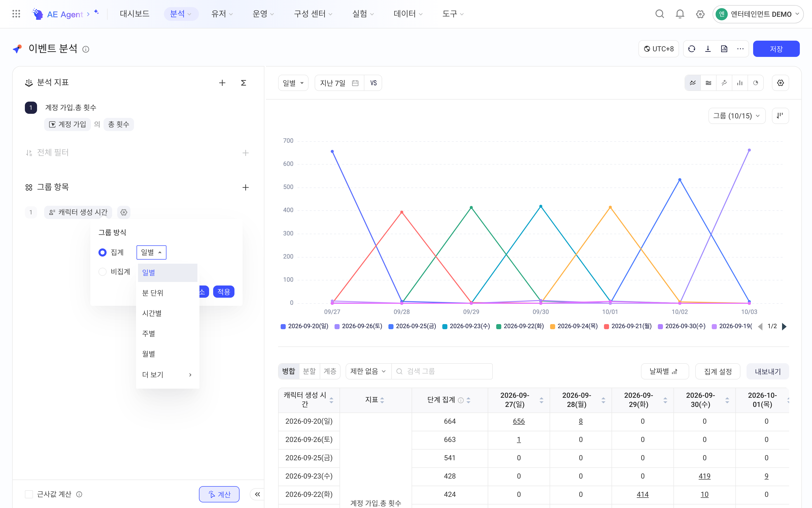Choose 분 단위 from the dropdown list
Screen dimensions: 812x508
coord(167,293)
